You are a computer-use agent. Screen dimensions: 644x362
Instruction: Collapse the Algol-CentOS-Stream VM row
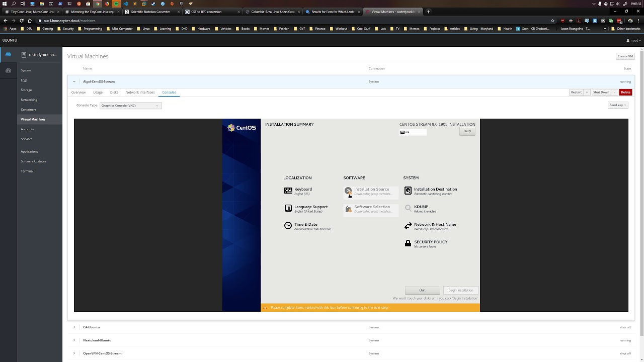pyautogui.click(x=74, y=81)
